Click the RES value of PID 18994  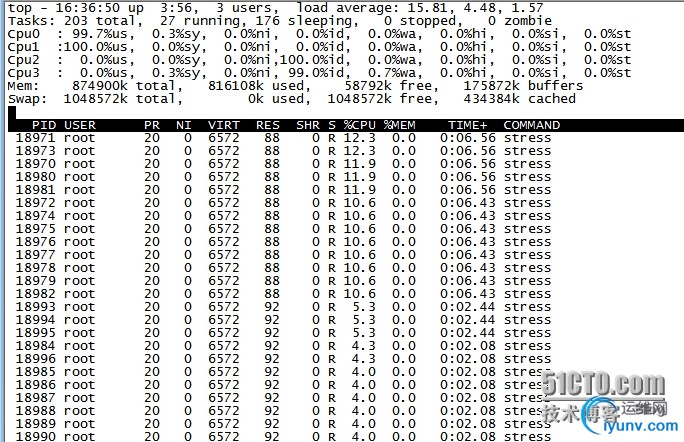(272, 320)
